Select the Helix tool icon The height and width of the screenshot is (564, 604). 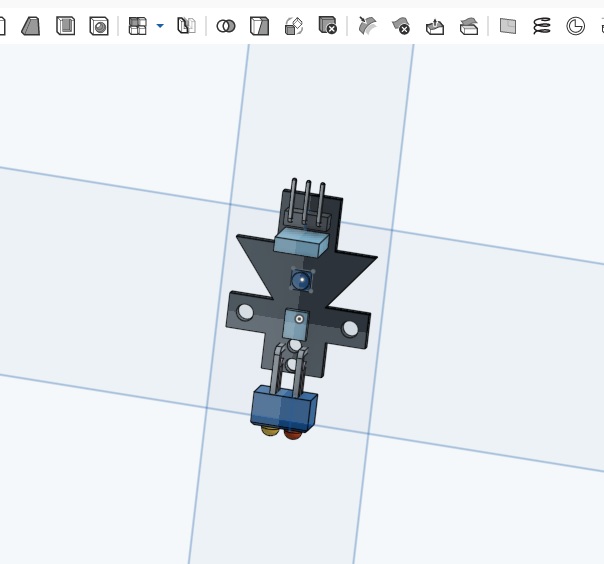(x=542, y=26)
